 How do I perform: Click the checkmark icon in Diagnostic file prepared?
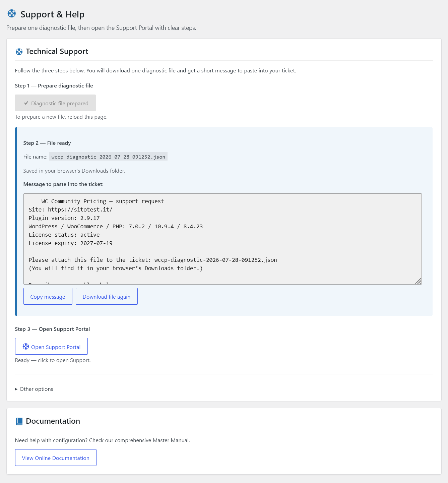click(x=26, y=103)
